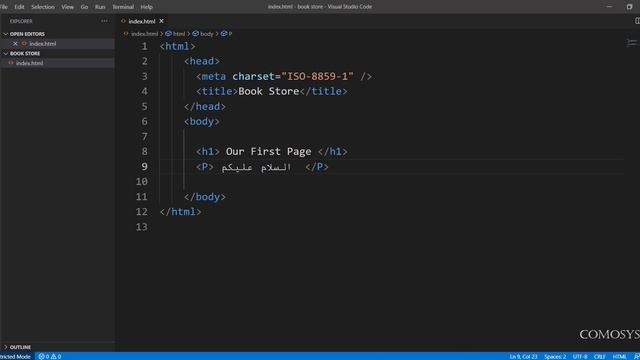The image size is (640, 360).
Task: Close the index.html editor tab
Action: [x=161, y=21]
